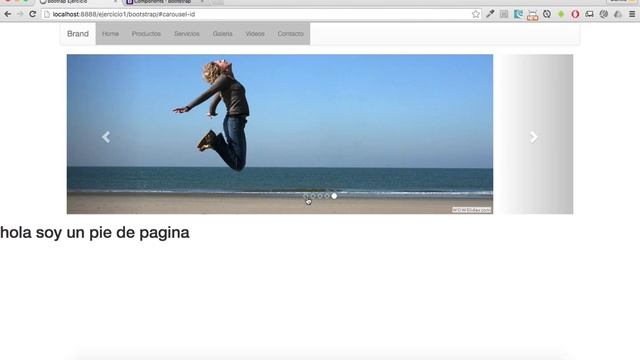This screenshot has height=360, width=640.
Task: Show the previous carousel slide
Action: pyautogui.click(x=106, y=137)
